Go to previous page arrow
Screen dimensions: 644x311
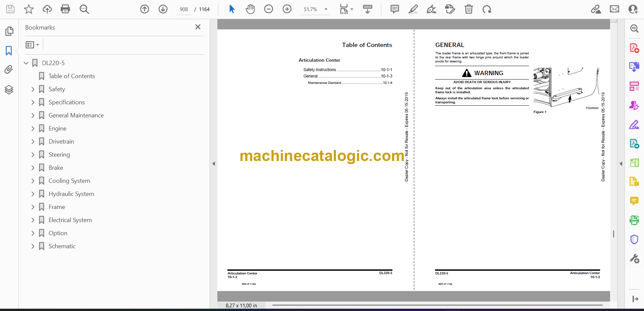[145, 9]
